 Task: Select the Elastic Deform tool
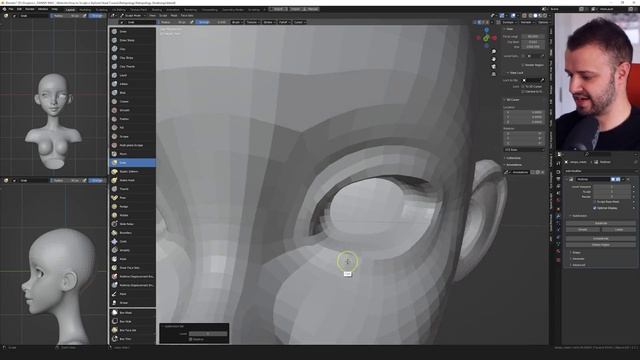click(132, 171)
